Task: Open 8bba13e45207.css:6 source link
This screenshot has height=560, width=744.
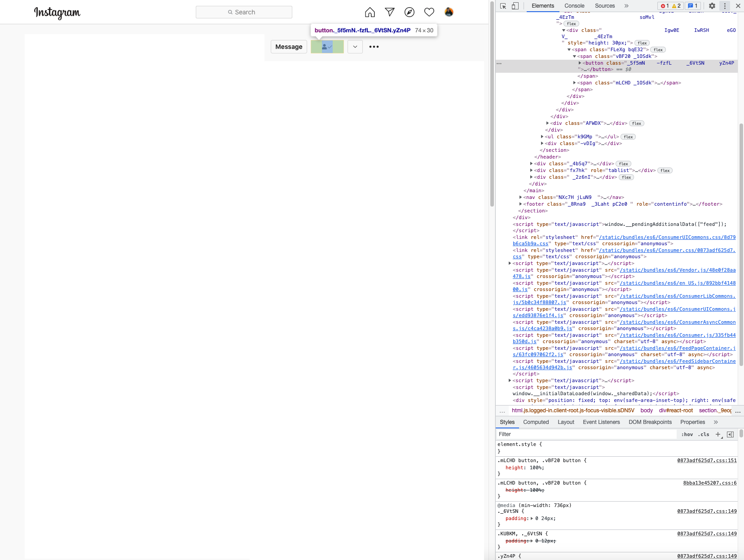Action: (710, 483)
